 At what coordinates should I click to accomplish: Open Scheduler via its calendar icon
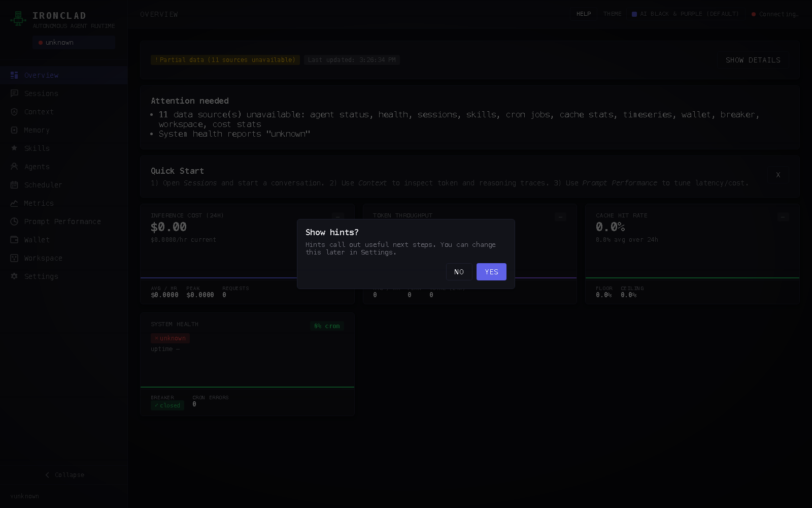pyautogui.click(x=15, y=185)
